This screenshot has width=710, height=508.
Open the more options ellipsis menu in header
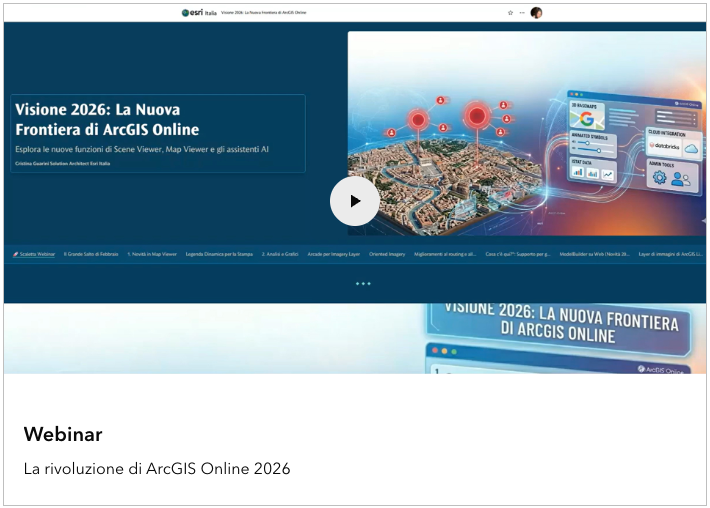(522, 13)
